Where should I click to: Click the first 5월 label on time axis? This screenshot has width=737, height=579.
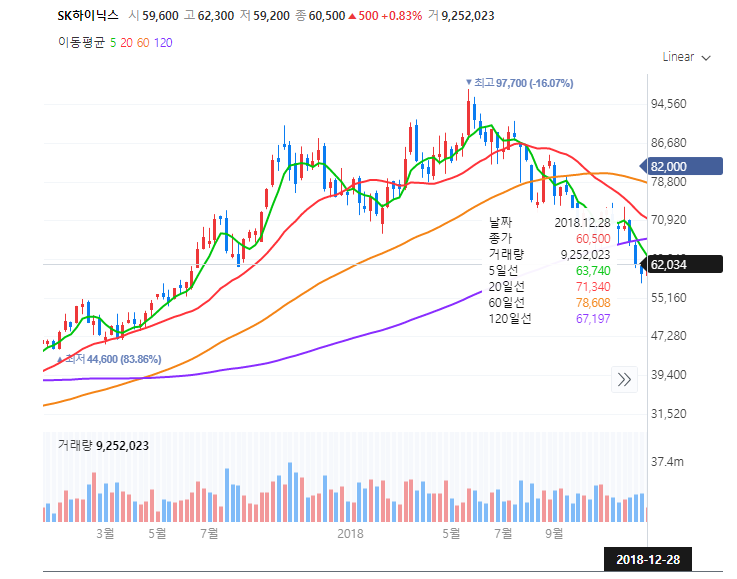157,533
